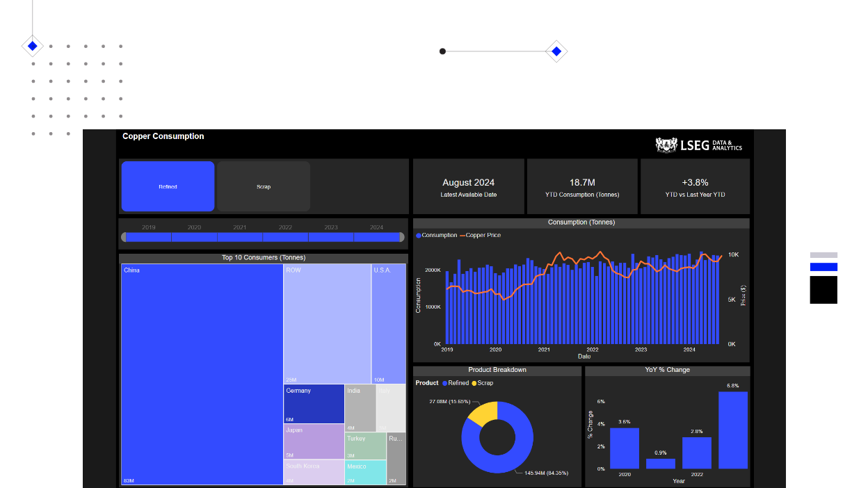The width and height of the screenshot is (868, 488).
Task: Click the August 2024 latest date card
Action: 468,186
